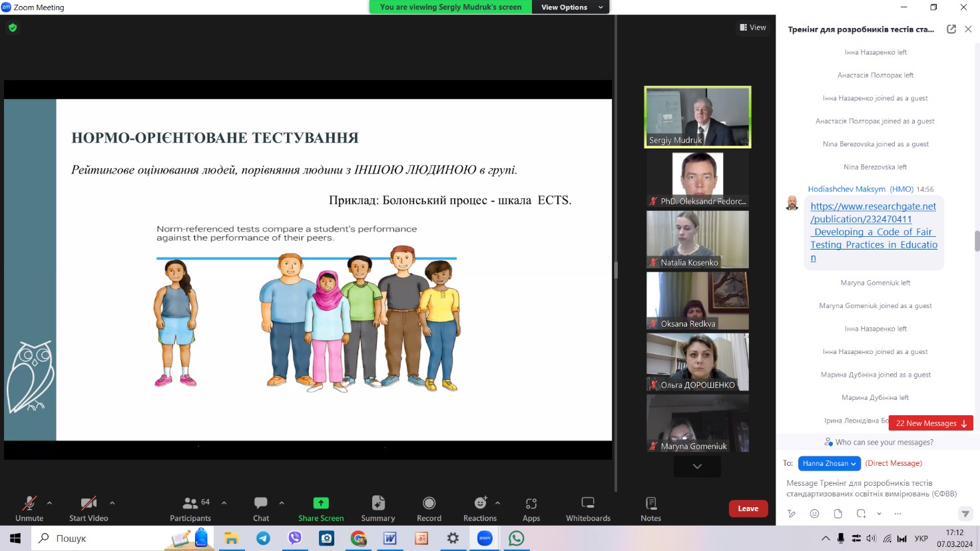Pop out the chat panel window

pyautogui.click(x=951, y=29)
